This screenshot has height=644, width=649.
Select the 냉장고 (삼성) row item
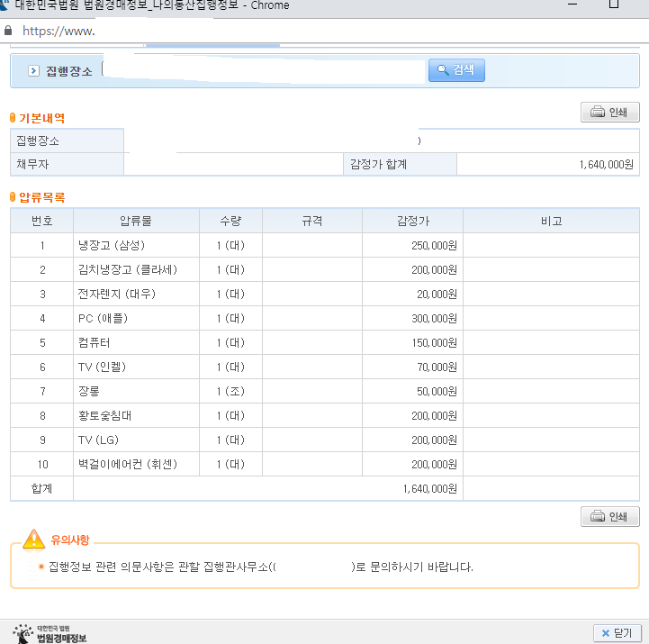coord(112,245)
